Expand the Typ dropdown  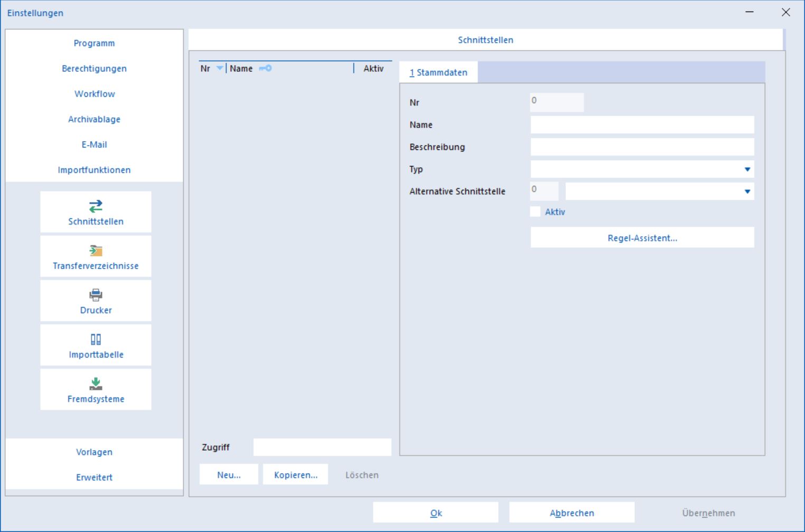click(x=747, y=169)
